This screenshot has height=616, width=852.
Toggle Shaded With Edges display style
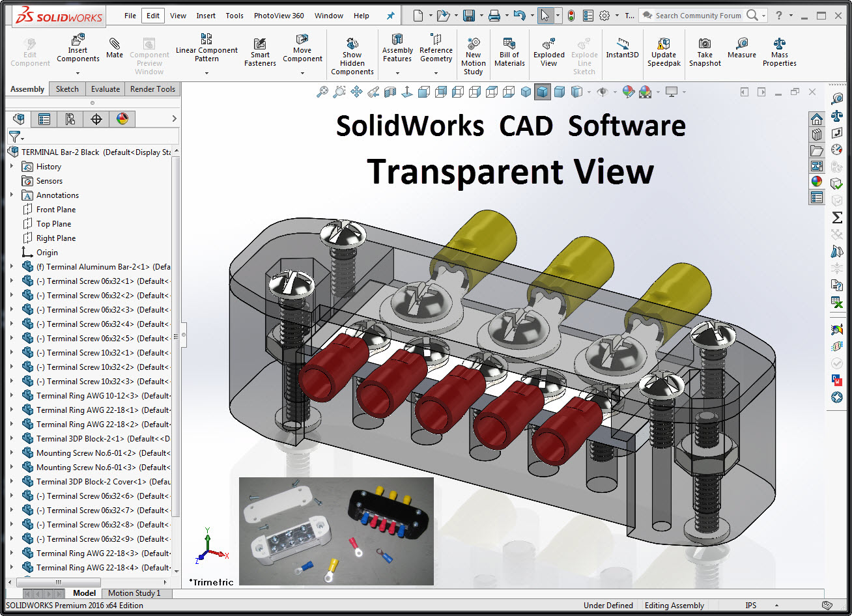(543, 92)
